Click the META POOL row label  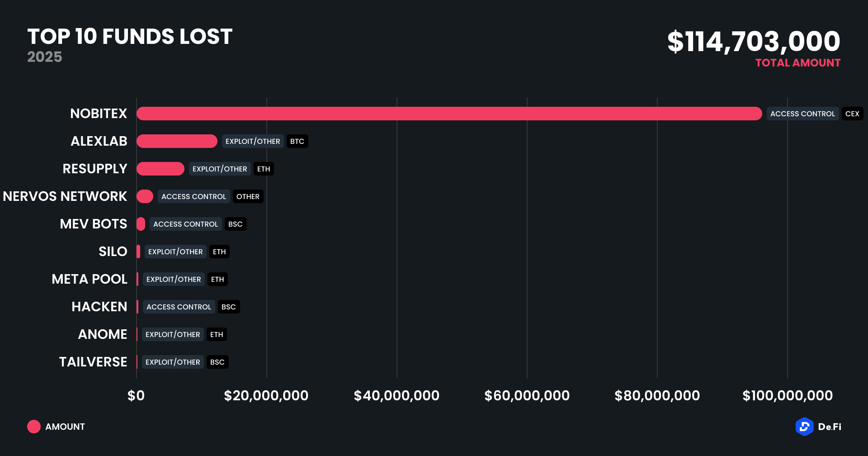tap(90, 279)
